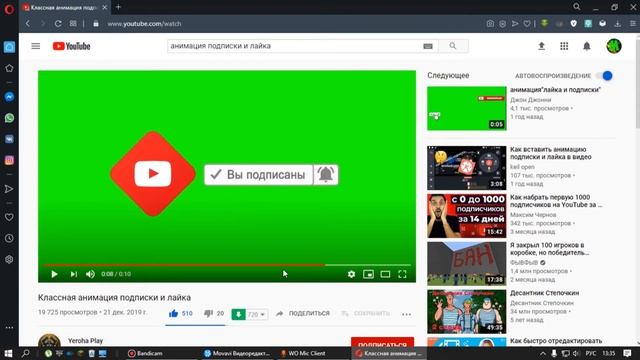Click the search magnifier button
This screenshot has width=640, height=360.
453,46
